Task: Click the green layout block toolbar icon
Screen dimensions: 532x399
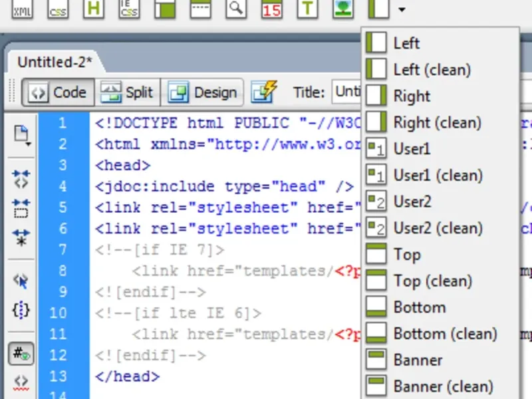Action: [165, 9]
